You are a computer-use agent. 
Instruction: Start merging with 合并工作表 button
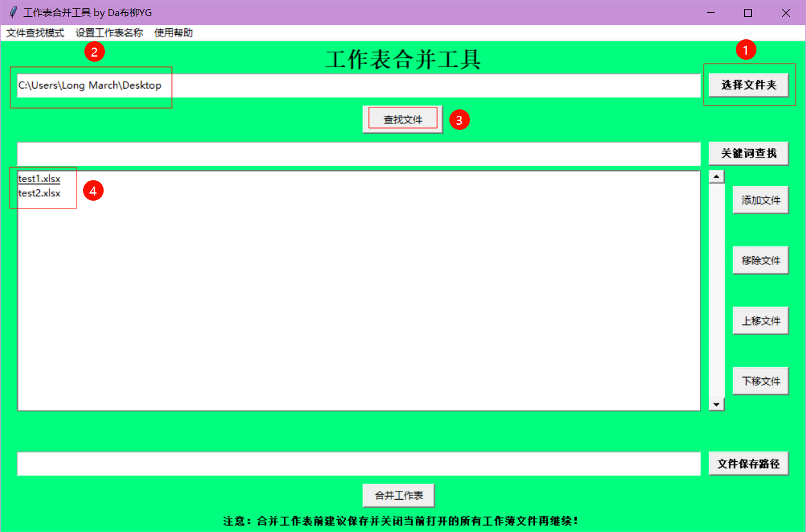coord(398,496)
